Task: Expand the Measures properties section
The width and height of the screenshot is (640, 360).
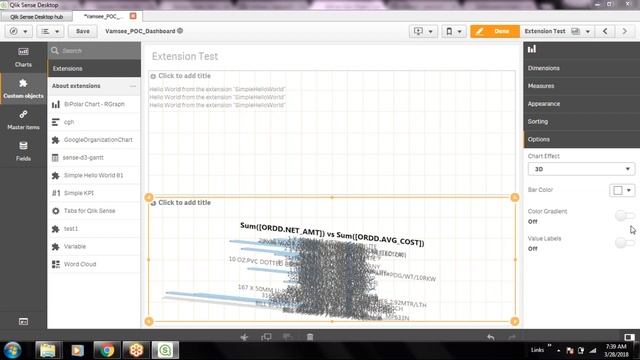Action: click(x=582, y=86)
